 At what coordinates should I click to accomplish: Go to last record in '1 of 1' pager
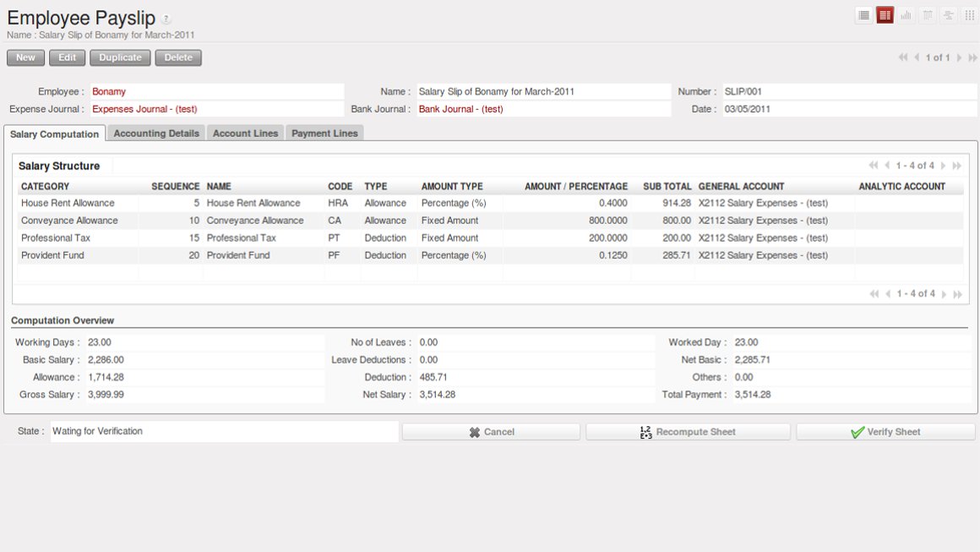click(972, 57)
